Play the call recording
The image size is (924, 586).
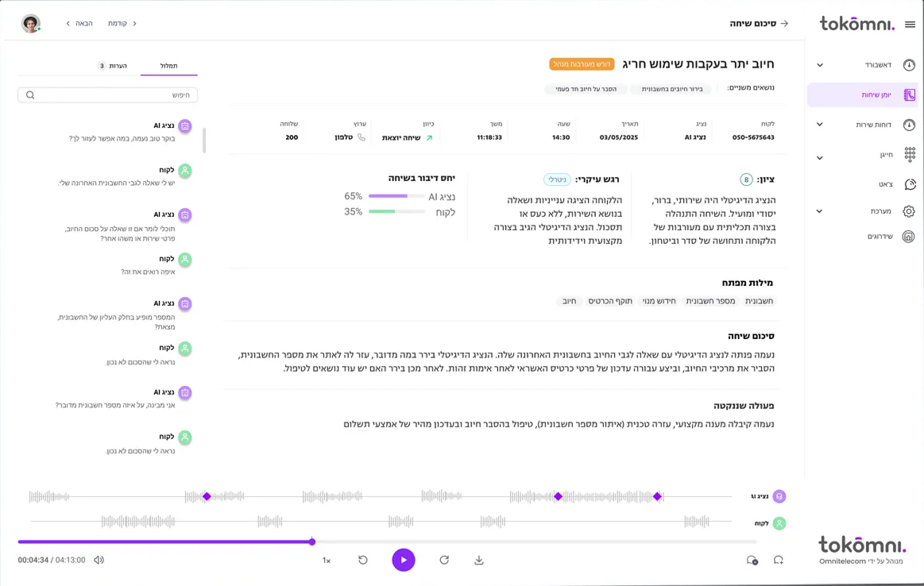click(404, 561)
